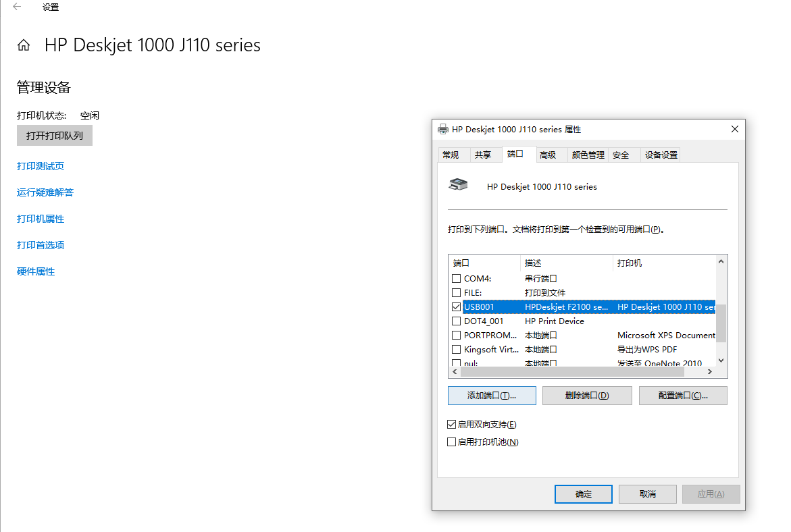Viewport: 791px width, 532px height.
Task: Switch to the 高级 tab
Action: click(x=548, y=155)
